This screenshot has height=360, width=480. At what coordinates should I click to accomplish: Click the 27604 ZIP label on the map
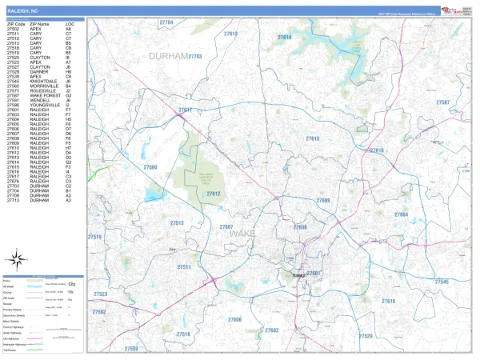401,214
